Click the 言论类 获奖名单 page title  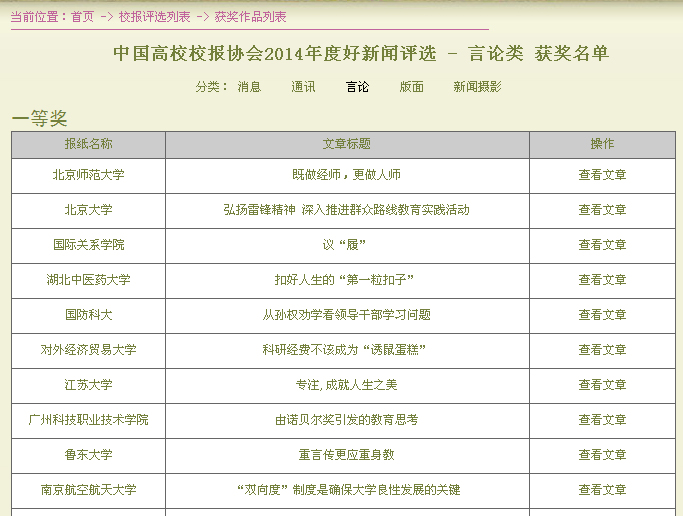point(538,54)
